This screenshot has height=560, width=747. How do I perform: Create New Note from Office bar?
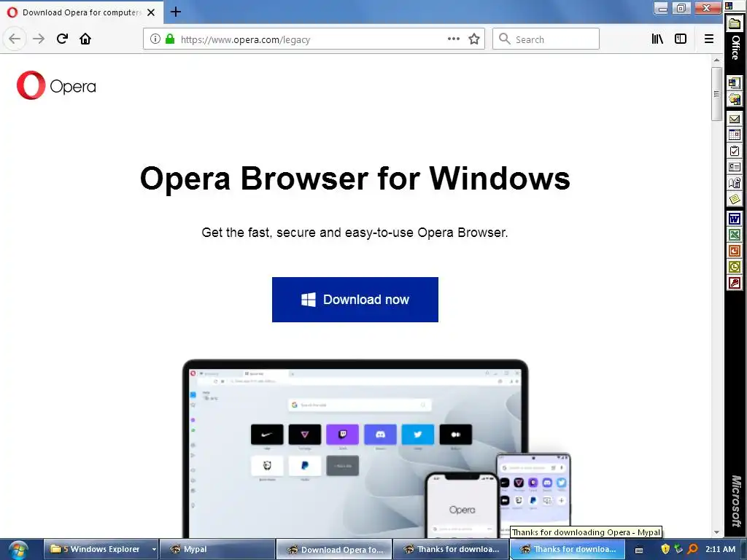coord(735,199)
